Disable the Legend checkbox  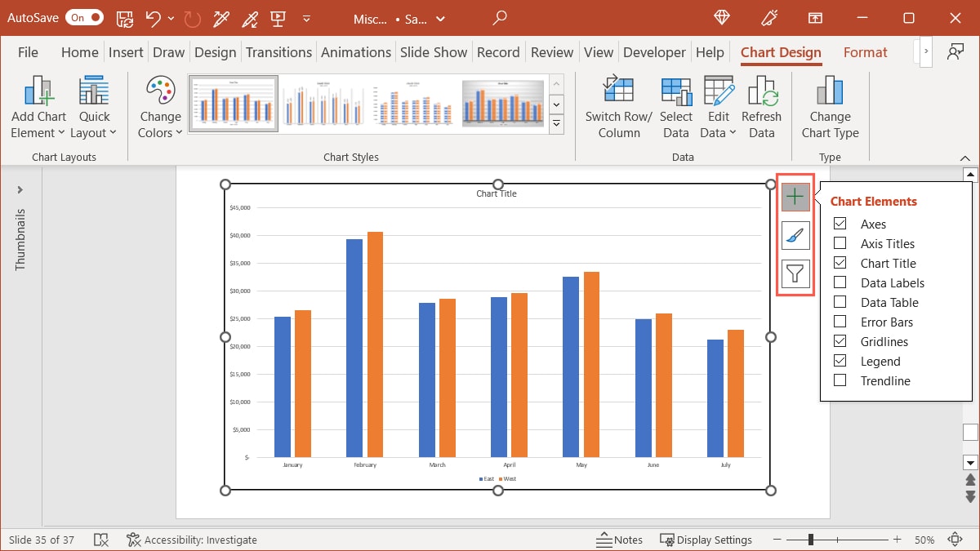click(840, 361)
